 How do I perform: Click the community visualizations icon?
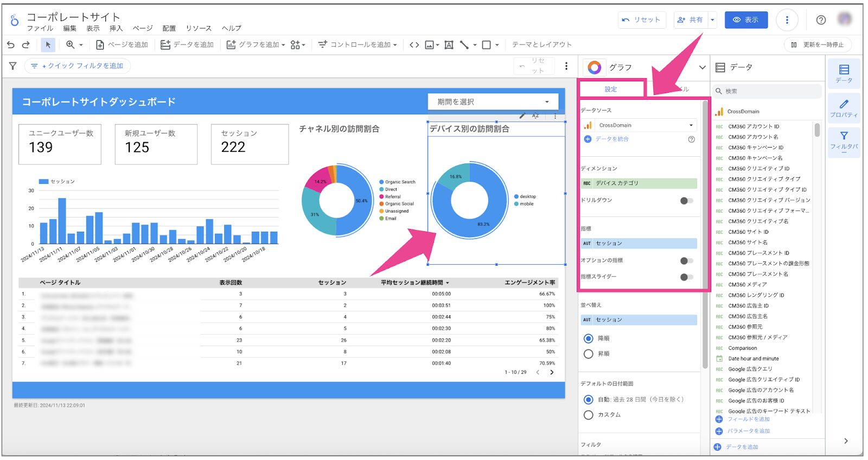pyautogui.click(x=296, y=44)
